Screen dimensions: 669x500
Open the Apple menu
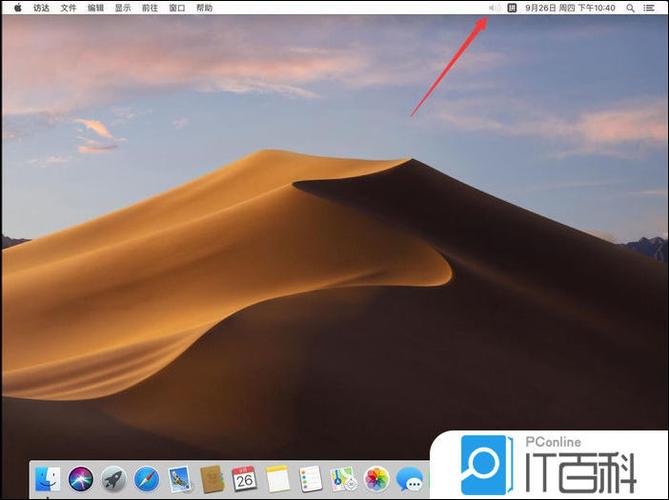pos(18,8)
